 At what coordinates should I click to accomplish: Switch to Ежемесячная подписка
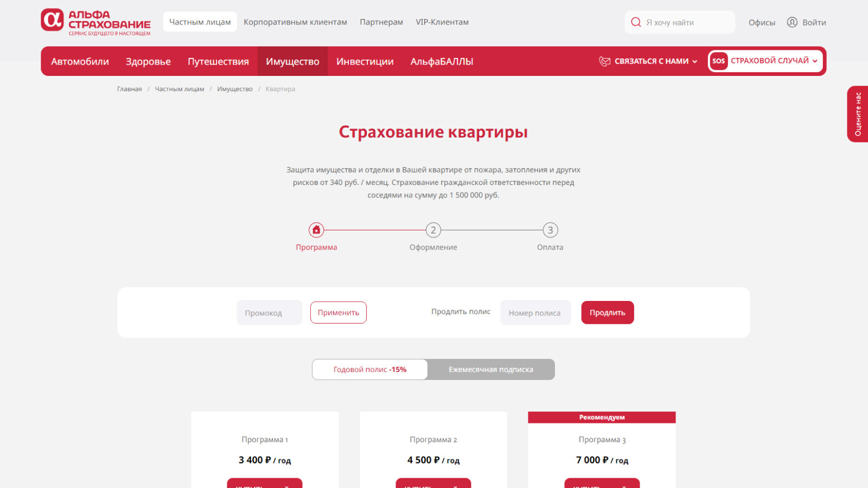pos(491,369)
